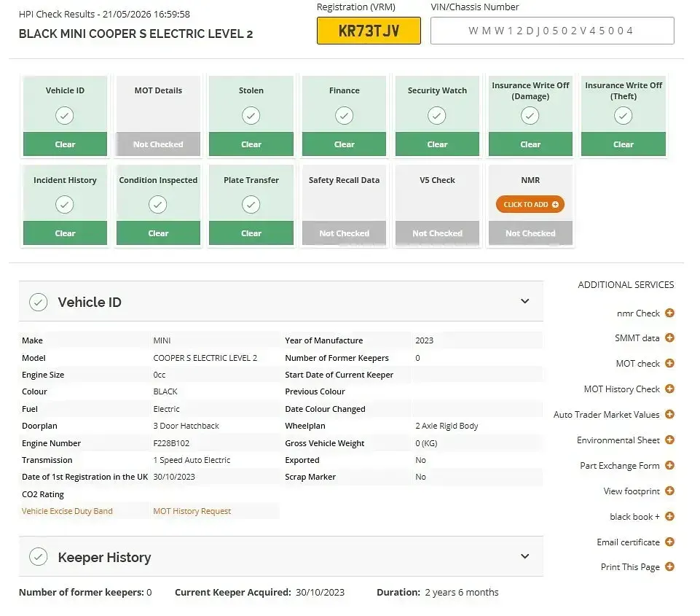Click the Clear bar under Stolen tile

pos(251,144)
